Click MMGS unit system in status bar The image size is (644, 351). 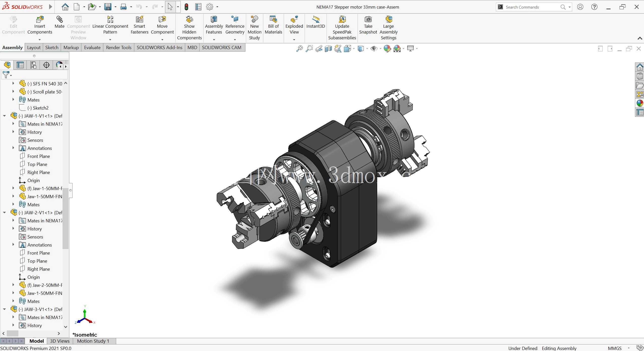[615, 348]
